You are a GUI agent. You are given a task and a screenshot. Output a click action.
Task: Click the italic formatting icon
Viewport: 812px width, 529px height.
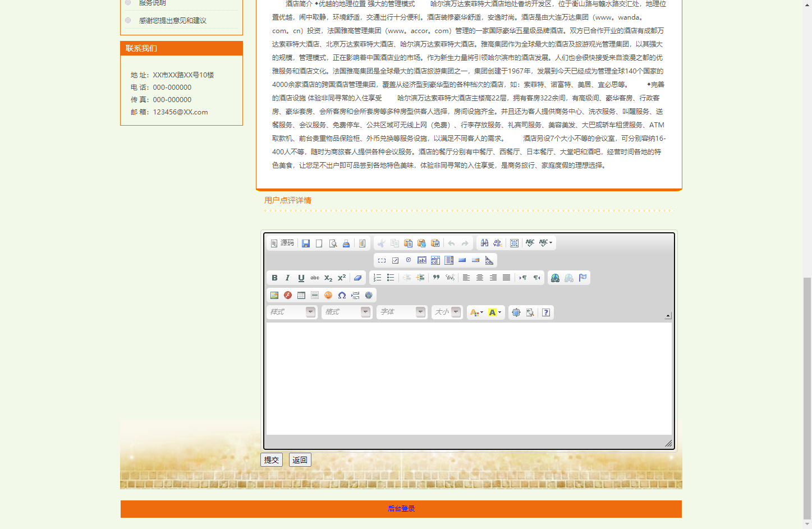point(288,278)
